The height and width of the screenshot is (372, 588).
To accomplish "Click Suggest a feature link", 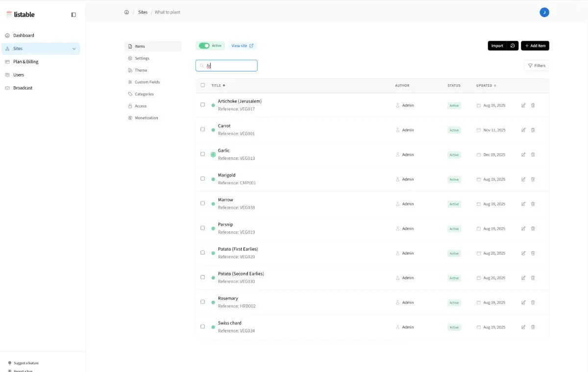I will coord(26,363).
